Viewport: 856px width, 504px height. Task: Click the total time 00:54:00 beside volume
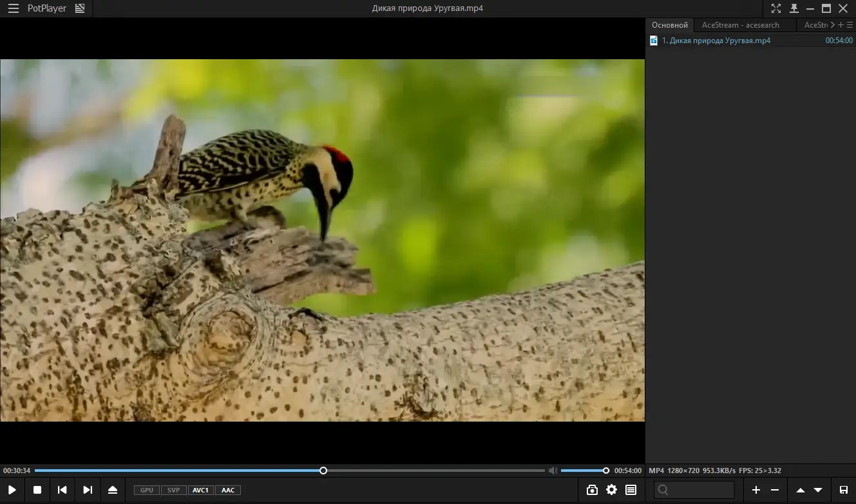tap(628, 471)
